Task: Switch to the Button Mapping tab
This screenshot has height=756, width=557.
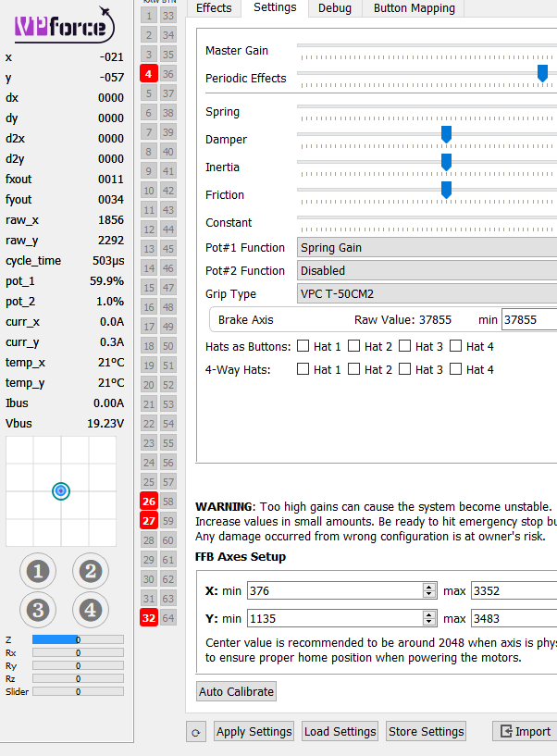Action: [x=415, y=8]
